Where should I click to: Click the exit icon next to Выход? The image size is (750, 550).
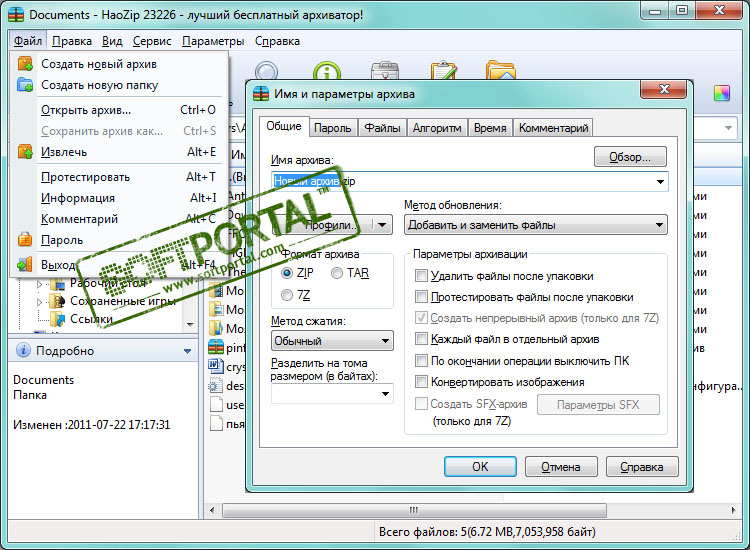(25, 264)
